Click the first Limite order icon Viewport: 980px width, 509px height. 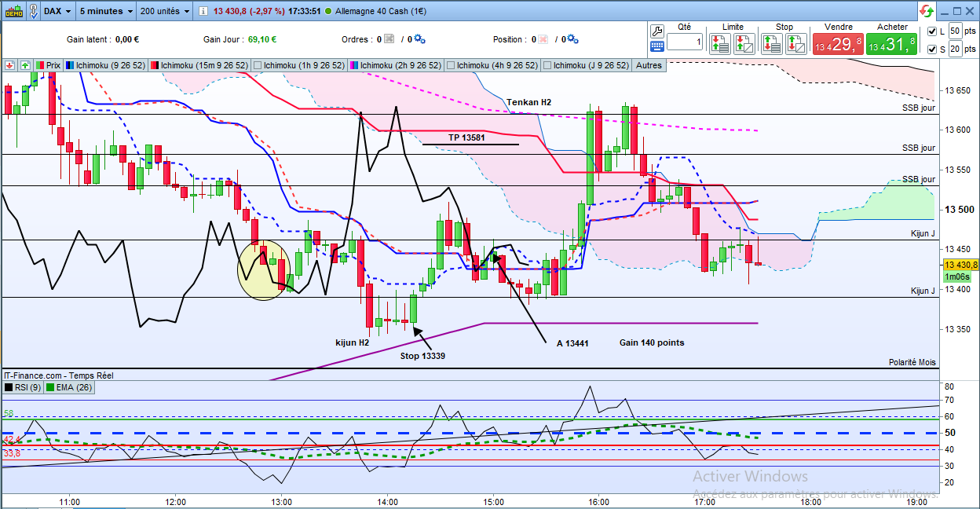[720, 44]
